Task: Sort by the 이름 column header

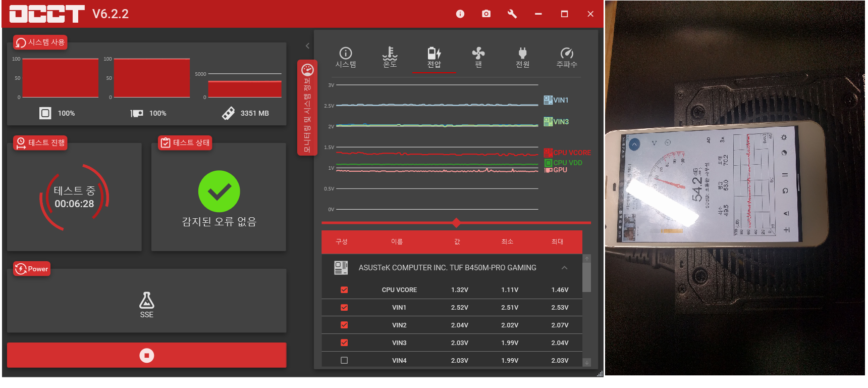Action: coord(397,242)
